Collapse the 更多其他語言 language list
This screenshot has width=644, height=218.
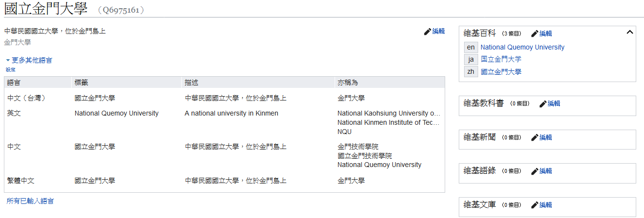[29, 60]
